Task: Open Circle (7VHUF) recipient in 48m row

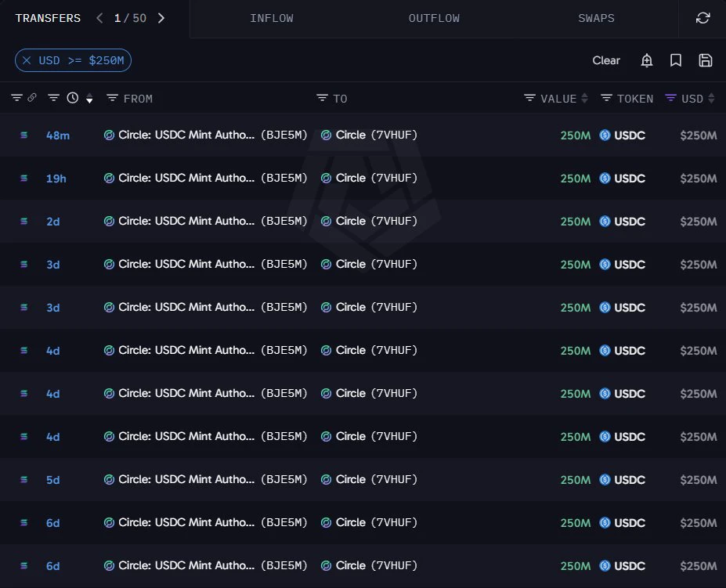Action: pos(369,135)
